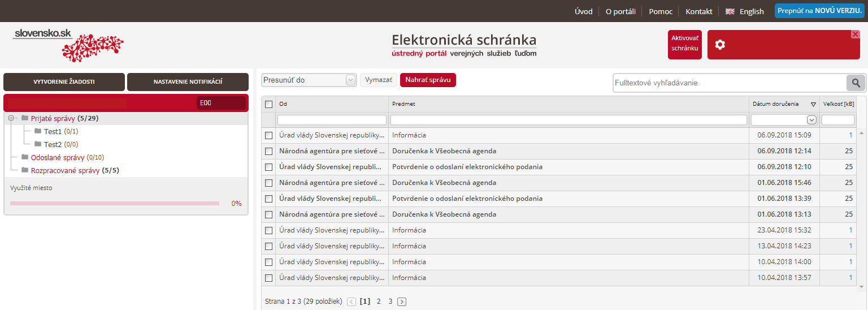Viewport: 868px width, 310px height.
Task: Check the message from 10.04.2018 13:57
Action: click(269, 278)
